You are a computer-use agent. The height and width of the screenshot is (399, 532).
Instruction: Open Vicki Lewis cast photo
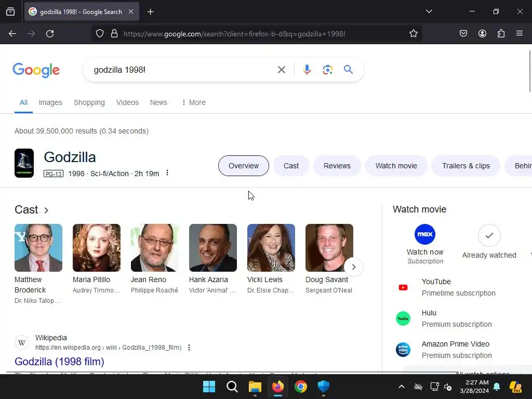coord(271,248)
